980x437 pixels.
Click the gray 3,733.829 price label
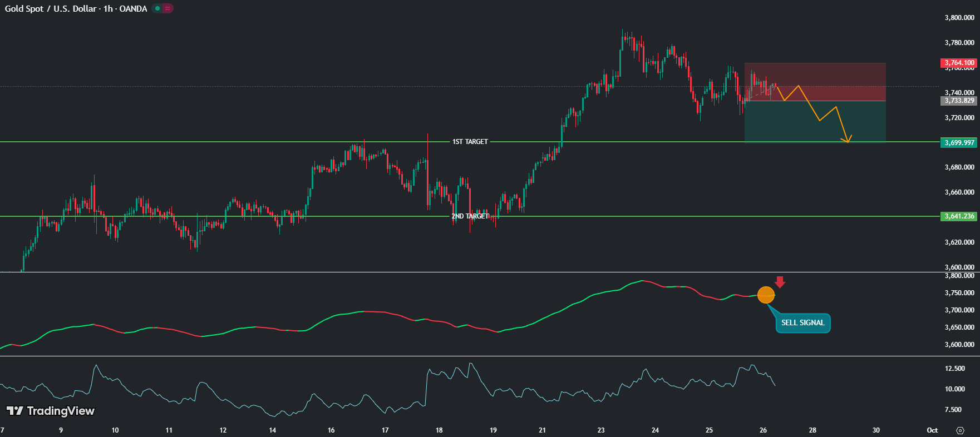[x=959, y=101]
